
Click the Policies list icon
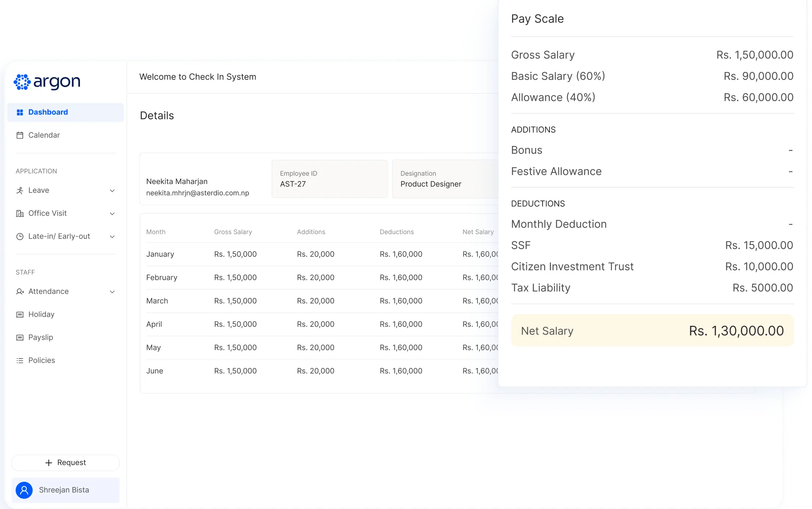[21, 360]
